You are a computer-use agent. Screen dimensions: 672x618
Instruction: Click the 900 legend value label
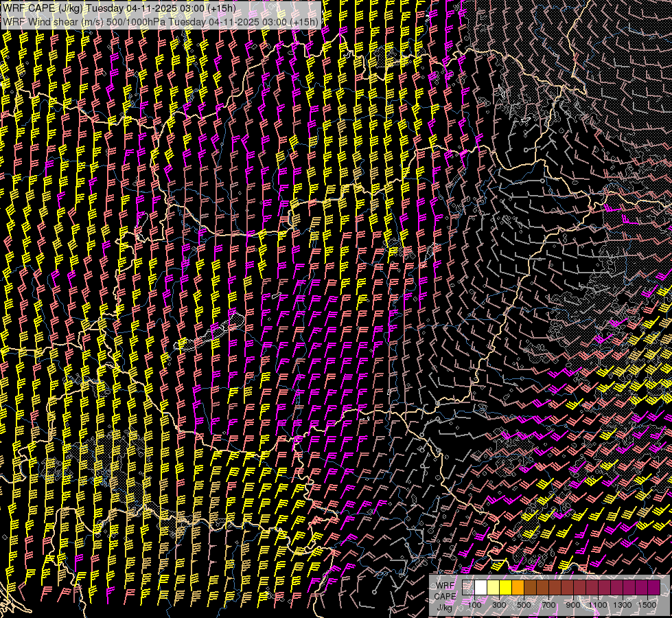pos(573,605)
